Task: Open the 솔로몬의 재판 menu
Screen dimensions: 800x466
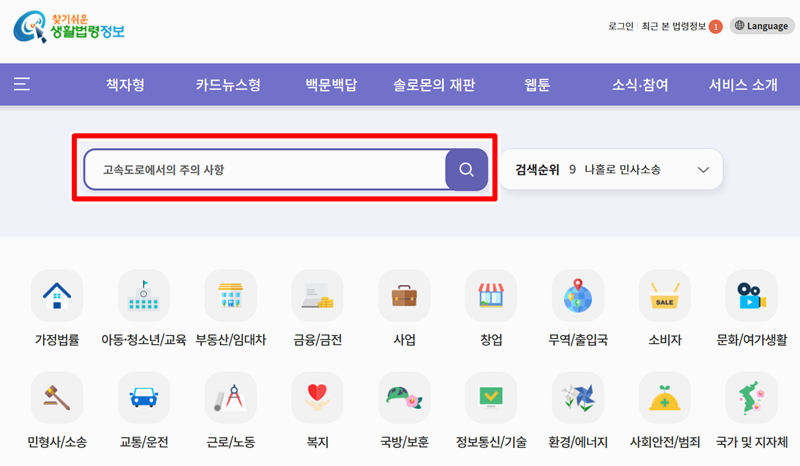Action: tap(434, 85)
